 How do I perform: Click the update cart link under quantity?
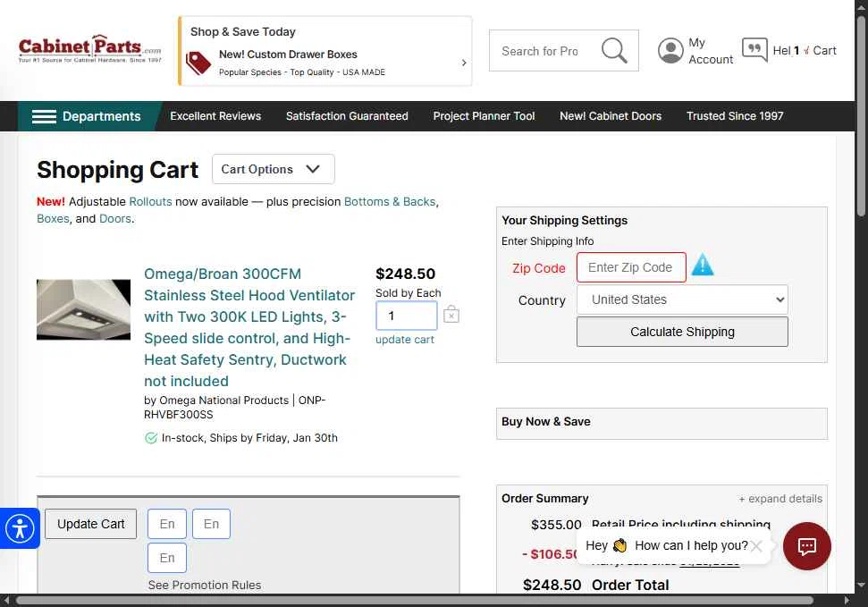point(405,340)
